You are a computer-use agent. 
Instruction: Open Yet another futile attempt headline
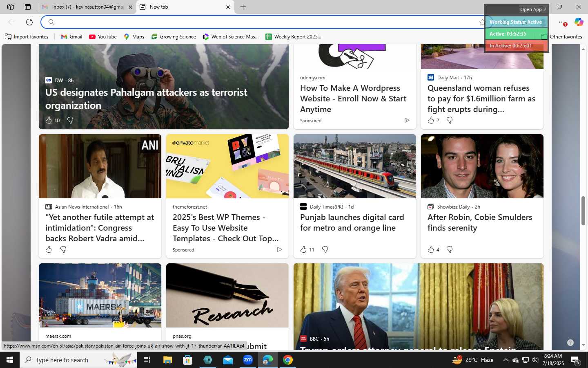tap(100, 228)
